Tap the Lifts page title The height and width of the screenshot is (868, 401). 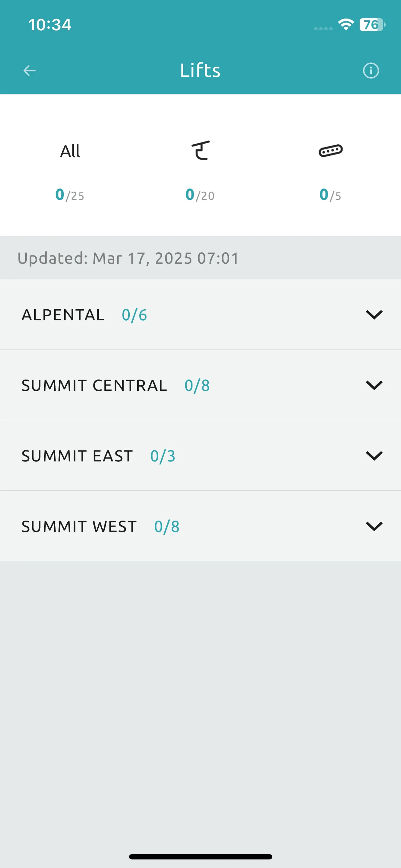click(200, 70)
